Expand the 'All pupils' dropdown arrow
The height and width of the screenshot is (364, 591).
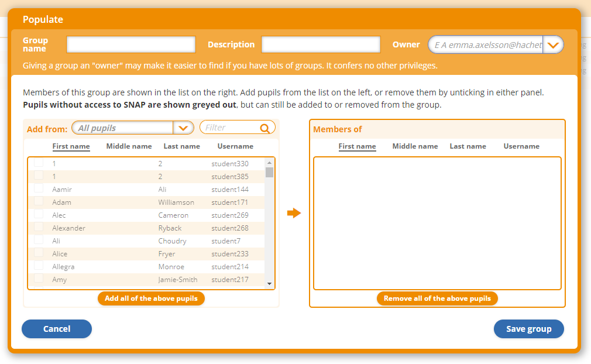(183, 128)
